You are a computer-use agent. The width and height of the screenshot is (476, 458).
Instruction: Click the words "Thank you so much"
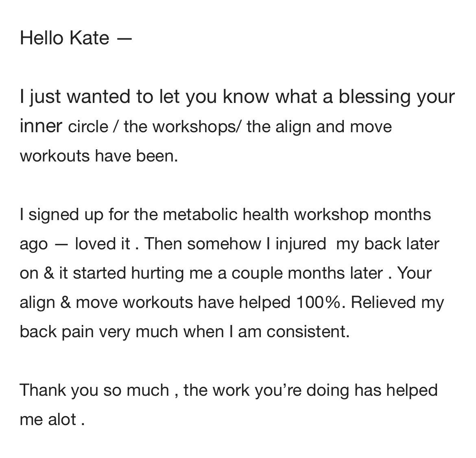94,390
